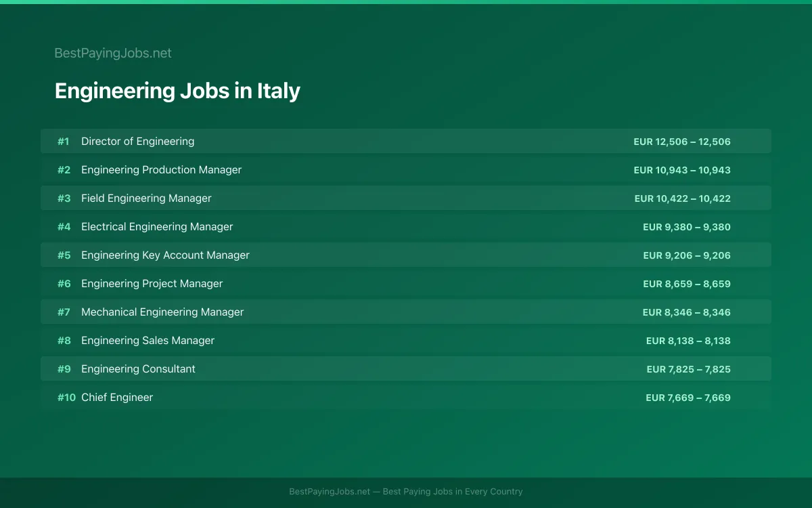Click salary 'EUR 10,422 – 10,422'
The image size is (812, 508).
(683, 198)
